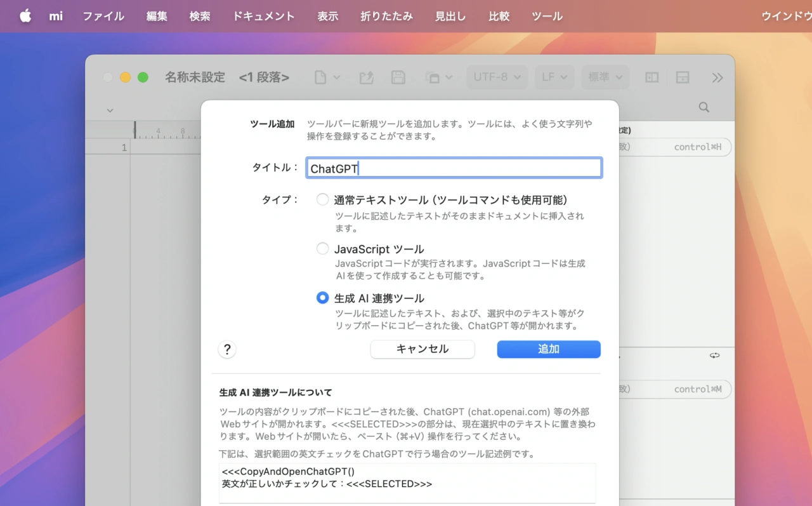
Task: Click the toolbar overflow double-chevron icon
Action: (717, 77)
